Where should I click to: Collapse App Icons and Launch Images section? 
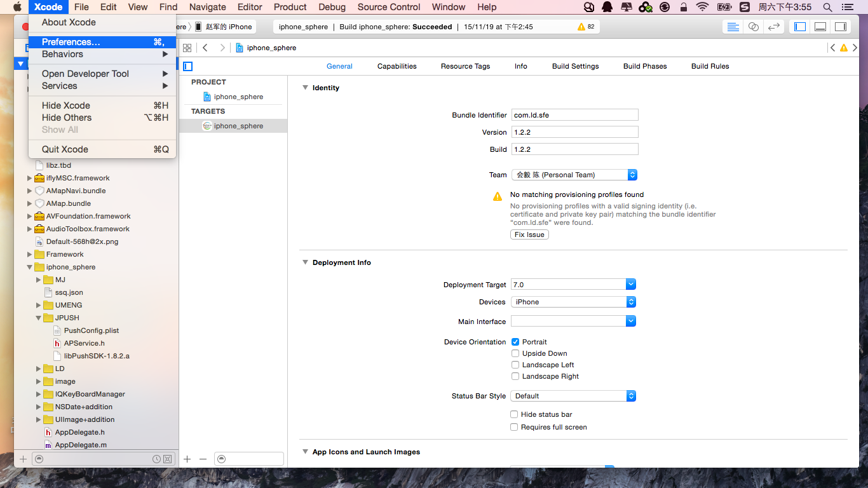[305, 452]
